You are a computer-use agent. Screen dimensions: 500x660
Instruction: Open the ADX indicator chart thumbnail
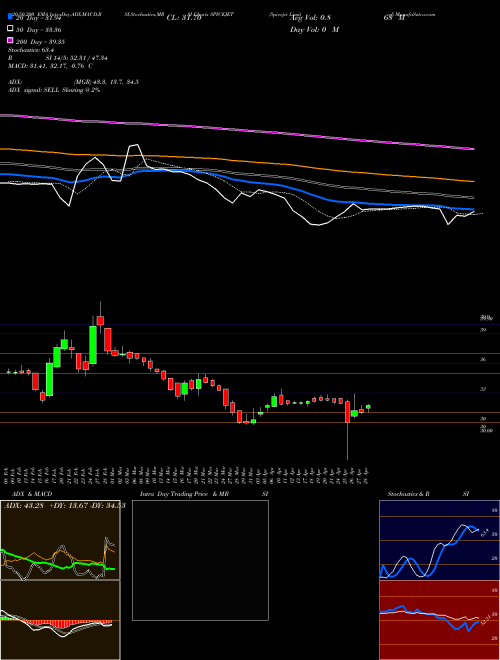(60, 540)
